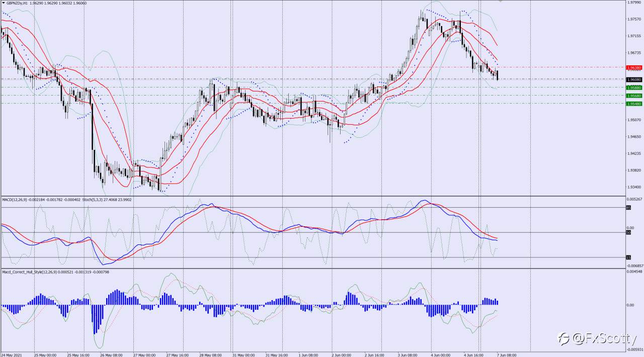Click the 1.97155 value on the price scale
The width and height of the screenshot is (644, 357).
(634, 36)
